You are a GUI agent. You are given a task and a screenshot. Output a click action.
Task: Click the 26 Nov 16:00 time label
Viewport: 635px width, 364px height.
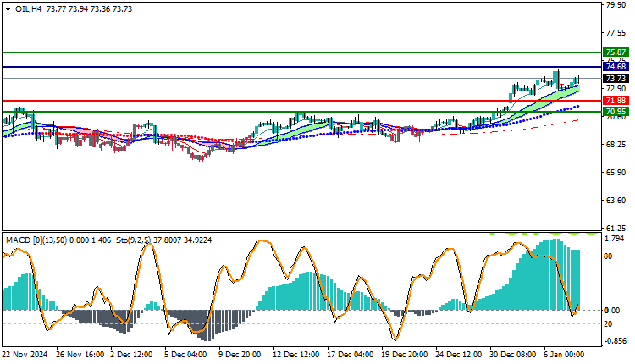80,355
